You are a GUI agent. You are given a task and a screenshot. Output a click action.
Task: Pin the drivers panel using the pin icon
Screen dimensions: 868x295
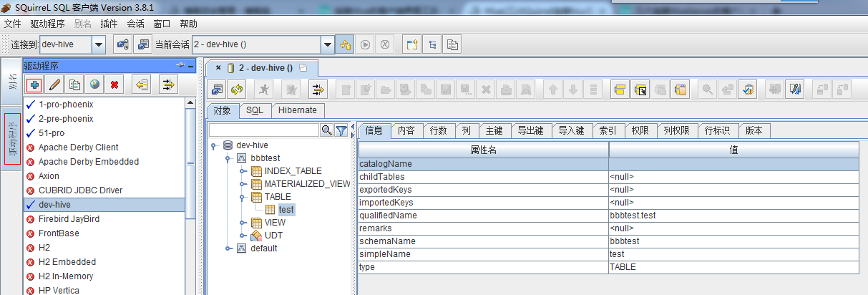click(180, 65)
